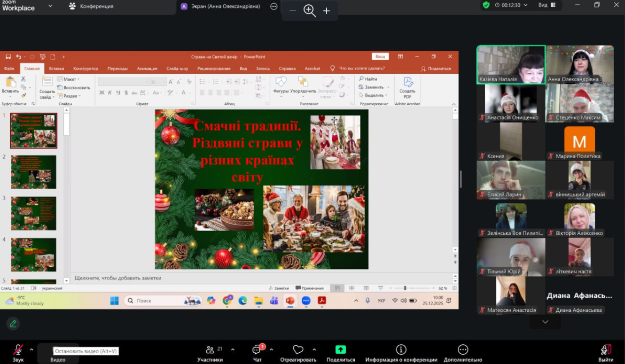The width and height of the screenshot is (625, 364).
Task: Select Наталія's video tile
Action: pos(511,64)
